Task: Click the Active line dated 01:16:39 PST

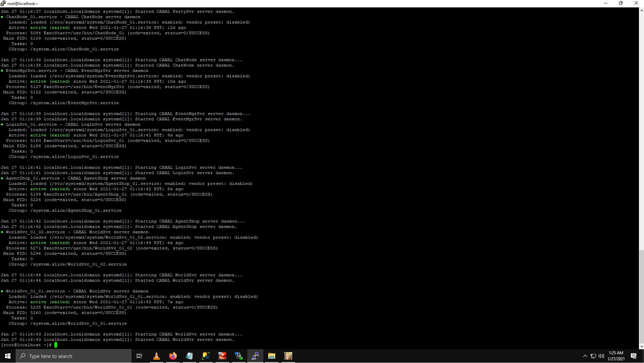Action: click(97, 82)
